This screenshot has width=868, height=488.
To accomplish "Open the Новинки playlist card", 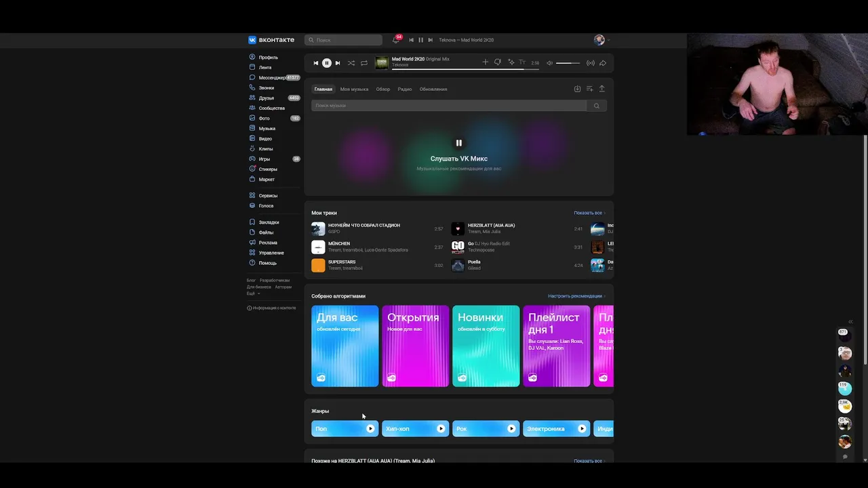I will click(x=486, y=346).
